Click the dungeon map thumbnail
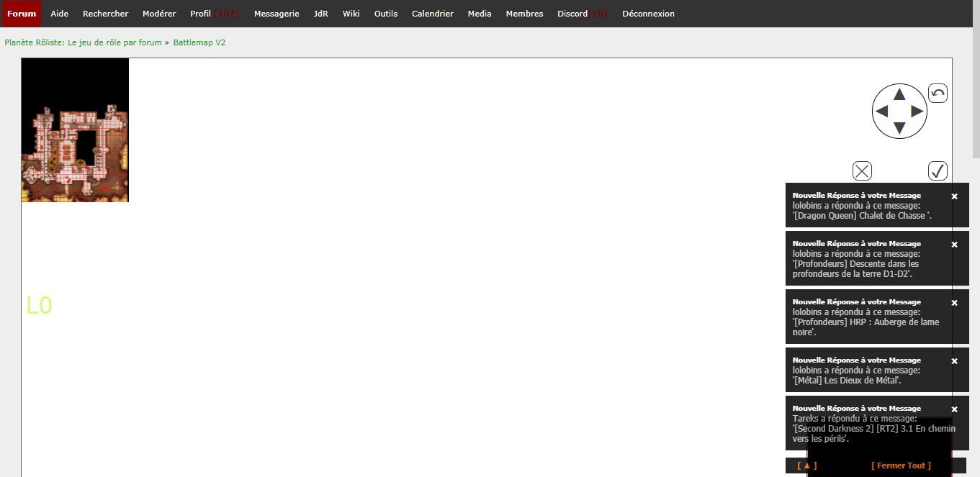Viewport: 980px width, 477px height. pos(75,130)
